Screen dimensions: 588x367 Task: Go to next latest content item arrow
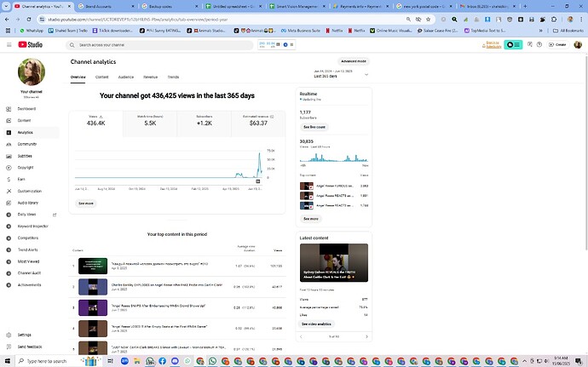[x=366, y=336]
